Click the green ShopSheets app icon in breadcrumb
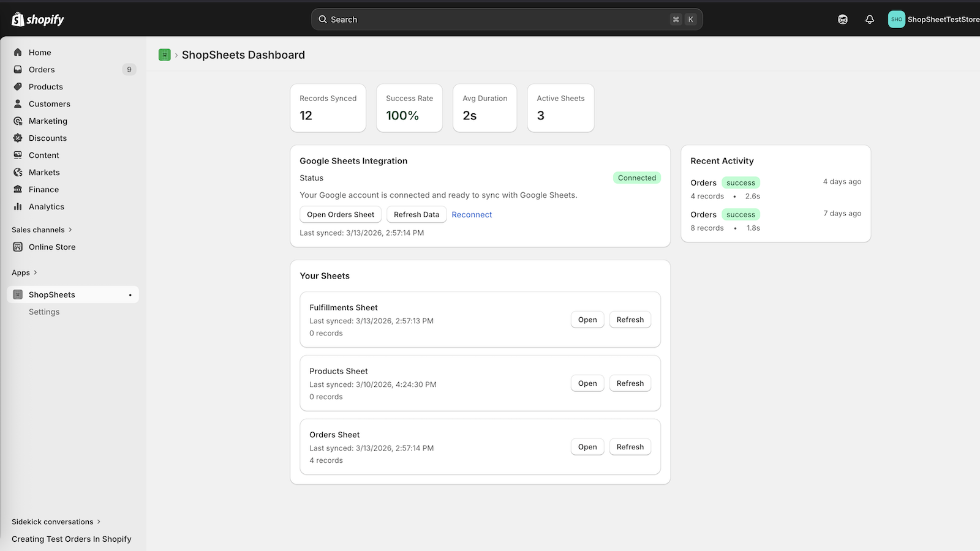Screen dimensions: 980x551 (x=165, y=55)
